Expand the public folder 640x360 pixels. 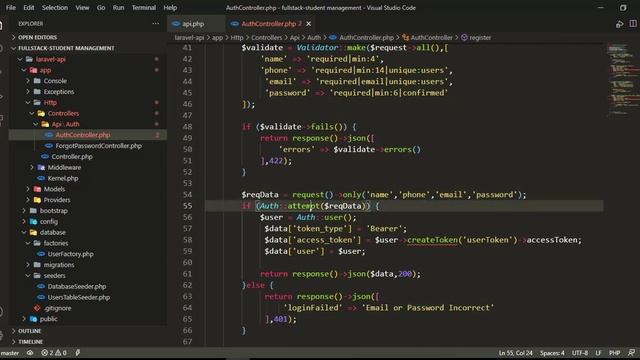click(x=48, y=319)
